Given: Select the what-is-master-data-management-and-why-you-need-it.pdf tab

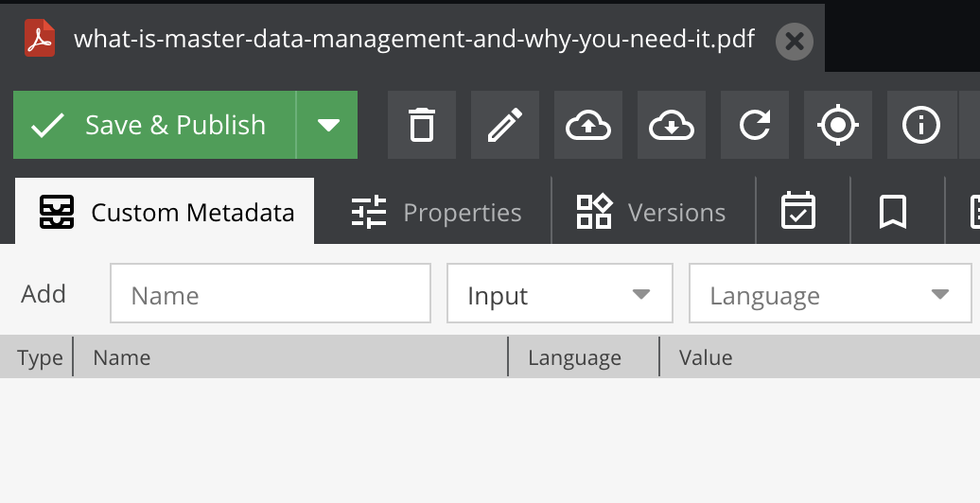Looking at the screenshot, I should 412,39.
